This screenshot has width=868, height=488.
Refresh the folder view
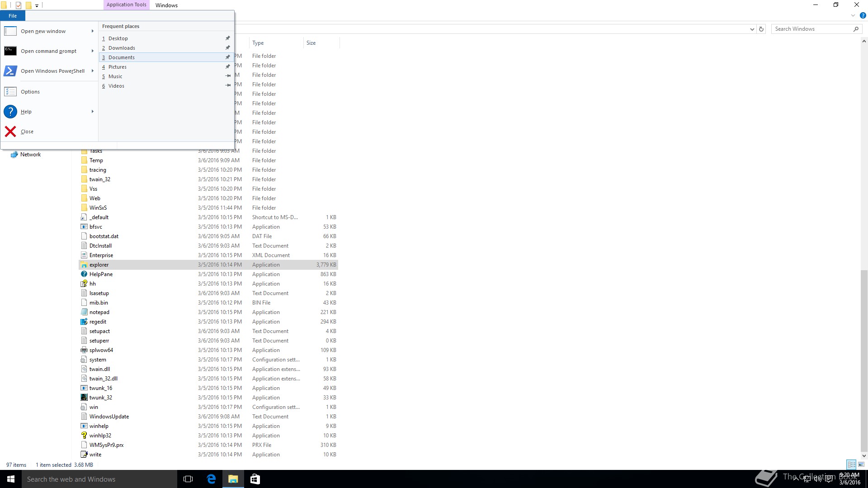point(761,29)
